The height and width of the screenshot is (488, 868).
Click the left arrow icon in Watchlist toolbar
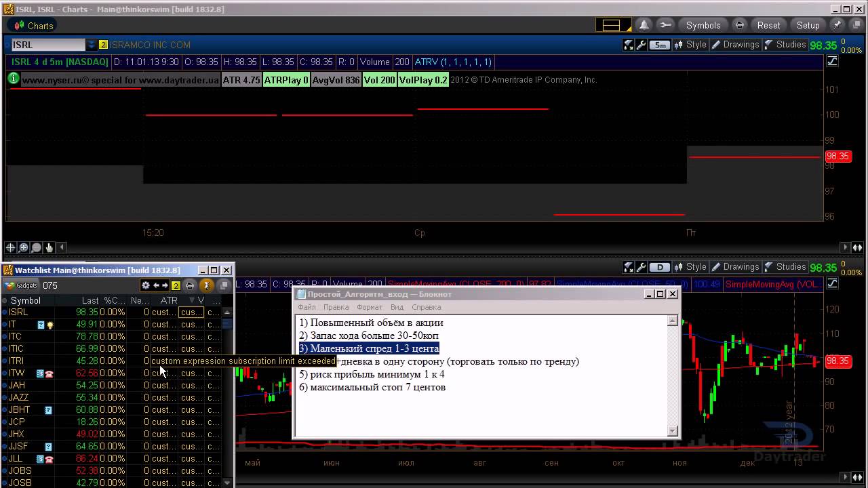tap(156, 285)
